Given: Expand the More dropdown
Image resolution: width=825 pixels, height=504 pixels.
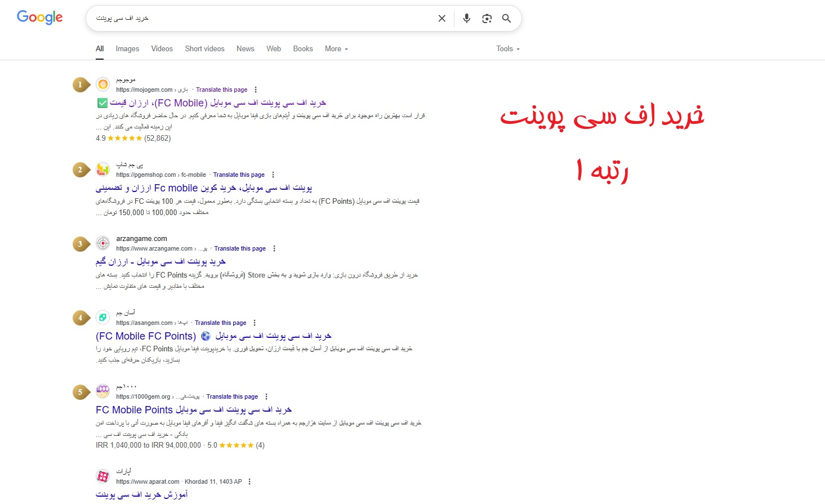Looking at the screenshot, I should (336, 49).
